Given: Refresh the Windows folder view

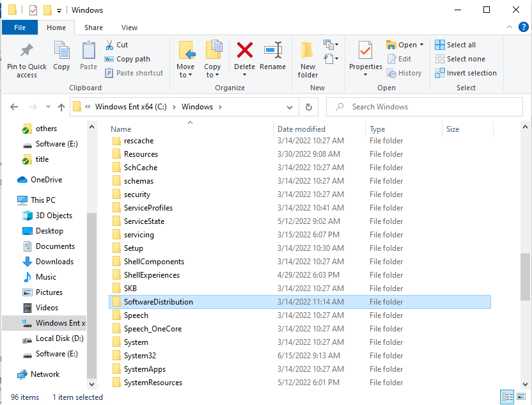Looking at the screenshot, I should [x=308, y=107].
